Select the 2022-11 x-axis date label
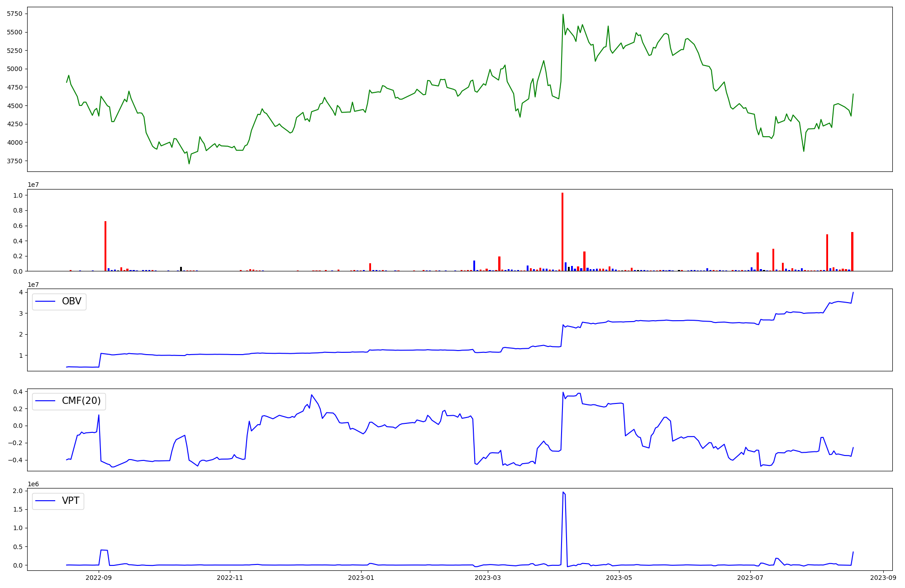 coord(230,578)
